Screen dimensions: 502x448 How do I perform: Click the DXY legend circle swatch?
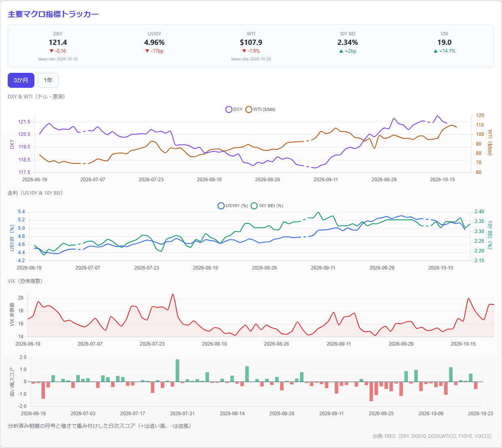229,109
